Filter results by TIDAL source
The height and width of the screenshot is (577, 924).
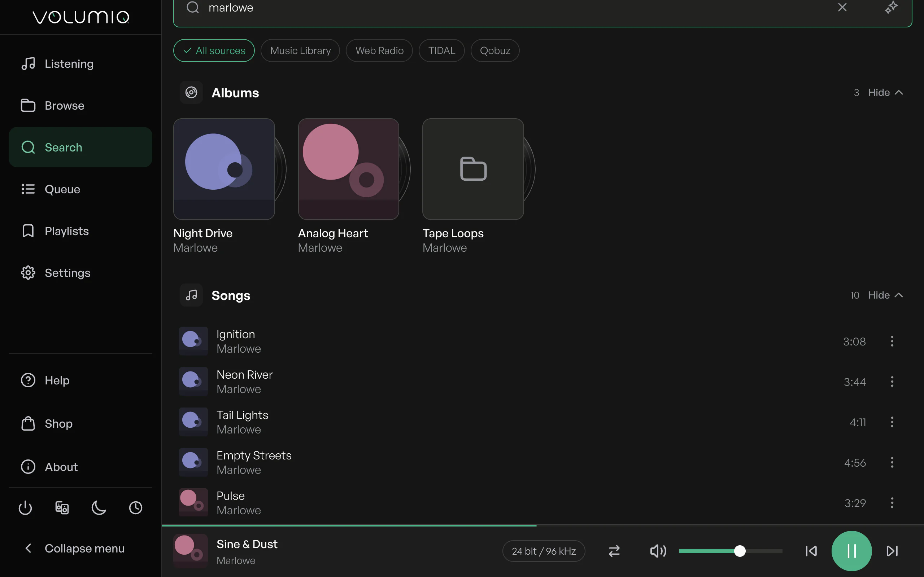441,50
